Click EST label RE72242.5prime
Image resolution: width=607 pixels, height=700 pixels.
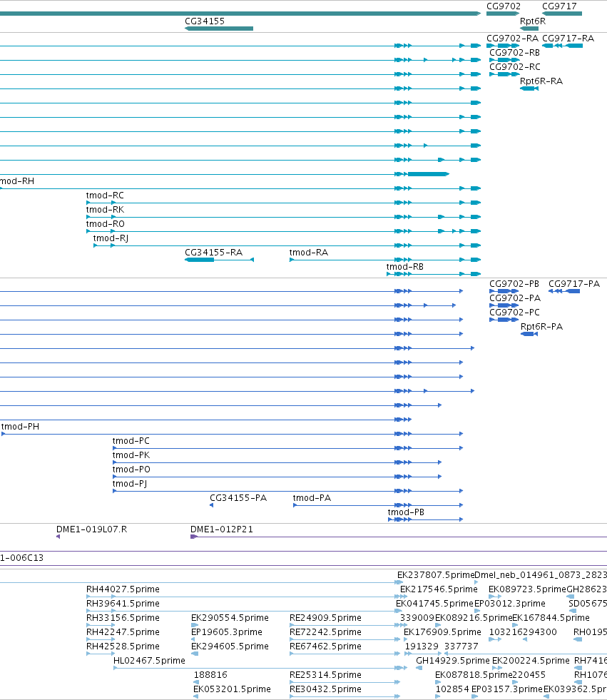325,632
